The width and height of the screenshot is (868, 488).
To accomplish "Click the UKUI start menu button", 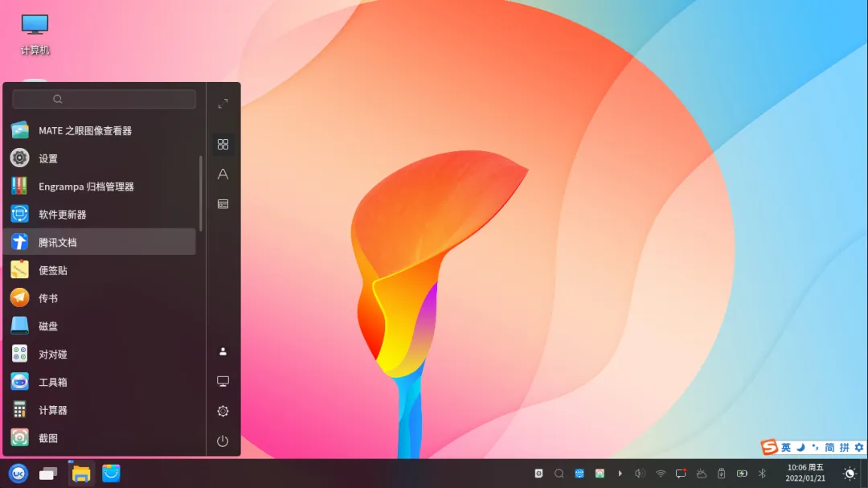I will 18,474.
